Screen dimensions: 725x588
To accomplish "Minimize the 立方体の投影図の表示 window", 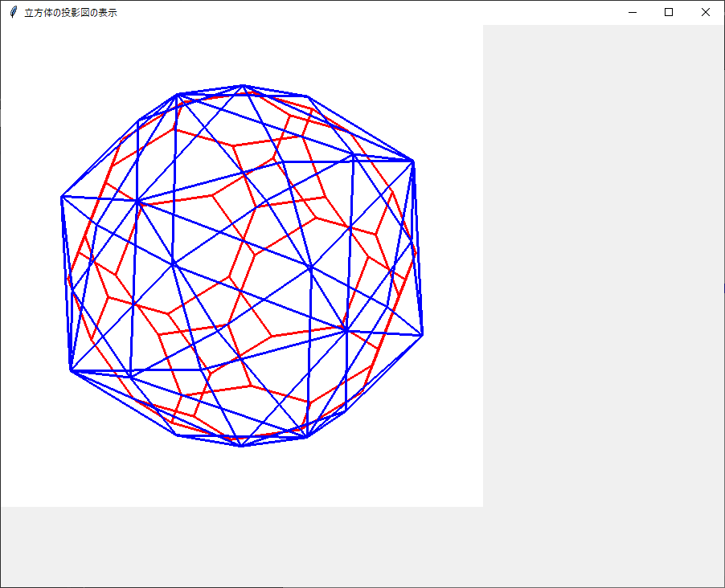I will [633, 13].
